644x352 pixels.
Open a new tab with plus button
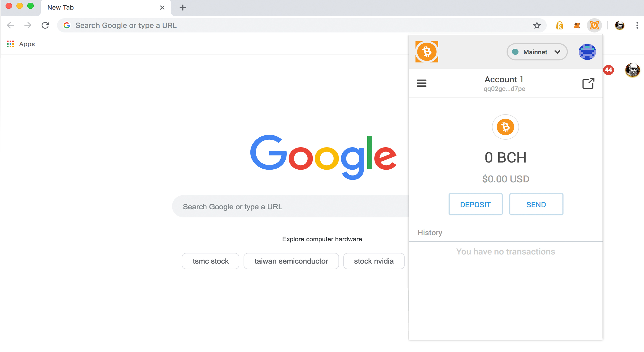[x=183, y=7]
